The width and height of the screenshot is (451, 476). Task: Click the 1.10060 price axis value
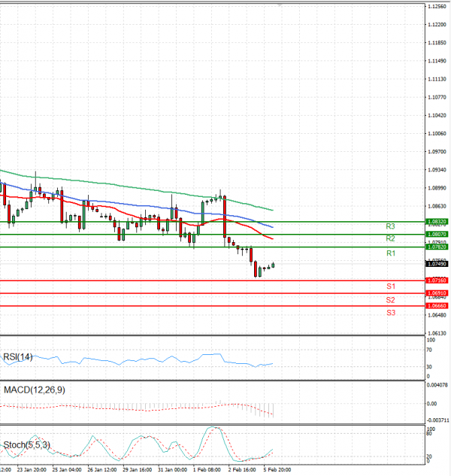[x=437, y=134]
